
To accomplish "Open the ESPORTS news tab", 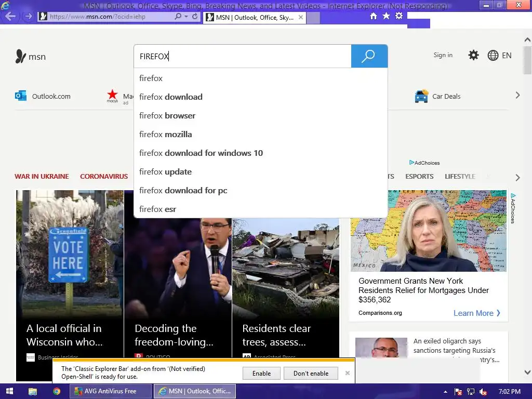I will point(419,177).
